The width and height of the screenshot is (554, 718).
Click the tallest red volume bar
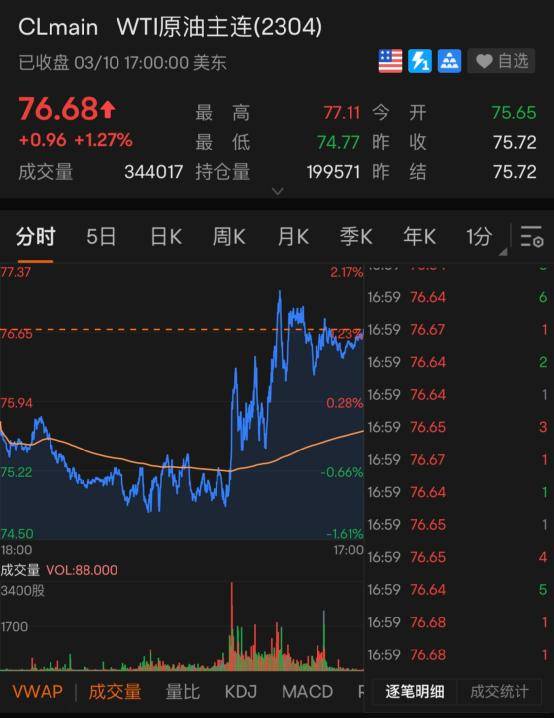(x=232, y=626)
